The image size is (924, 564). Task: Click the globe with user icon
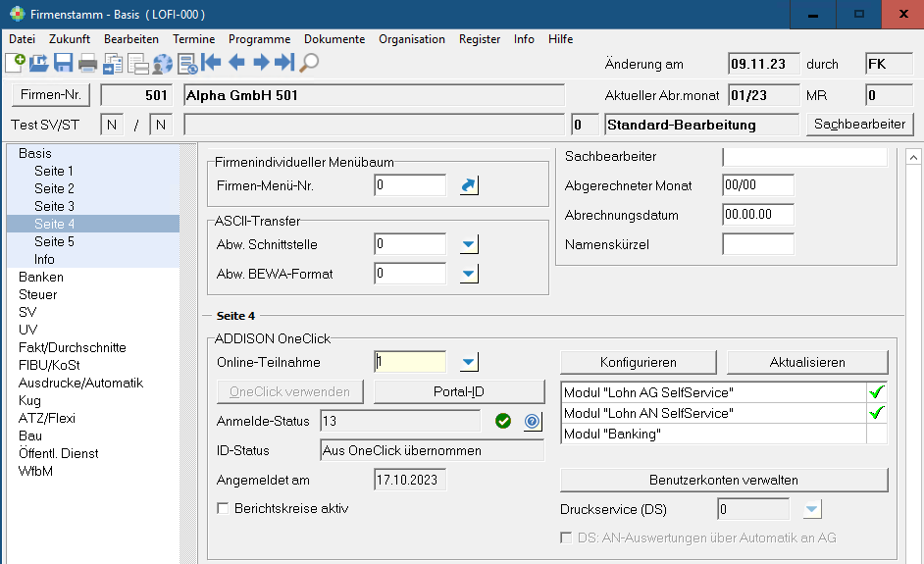click(x=163, y=64)
